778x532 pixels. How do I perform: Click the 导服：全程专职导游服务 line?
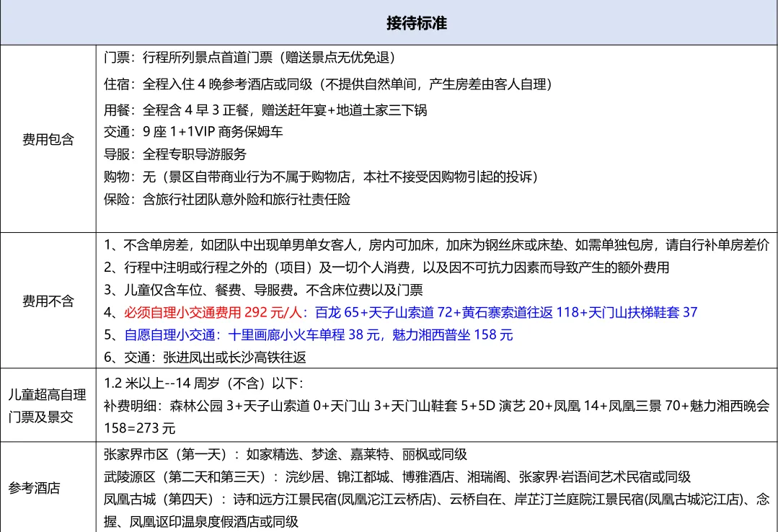[x=175, y=154]
